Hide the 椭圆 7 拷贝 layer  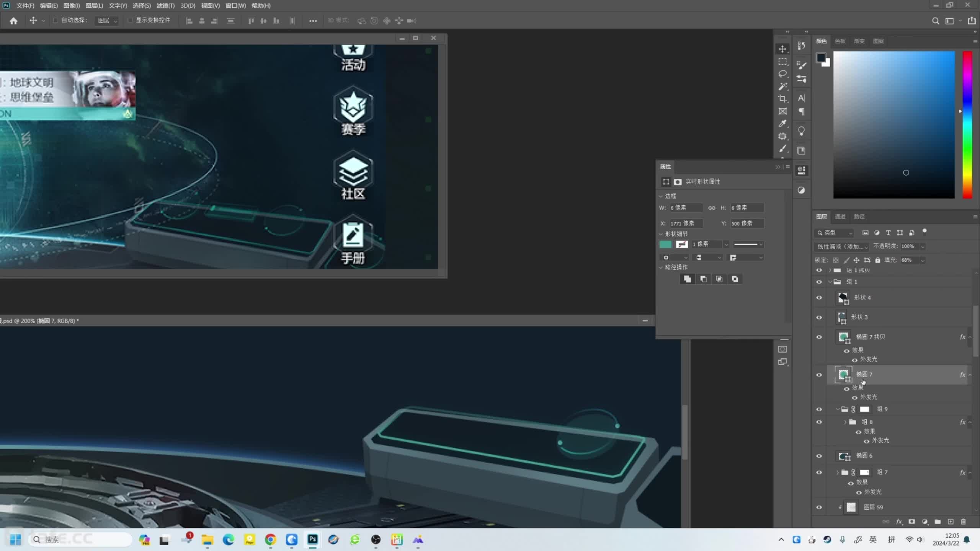[819, 337]
